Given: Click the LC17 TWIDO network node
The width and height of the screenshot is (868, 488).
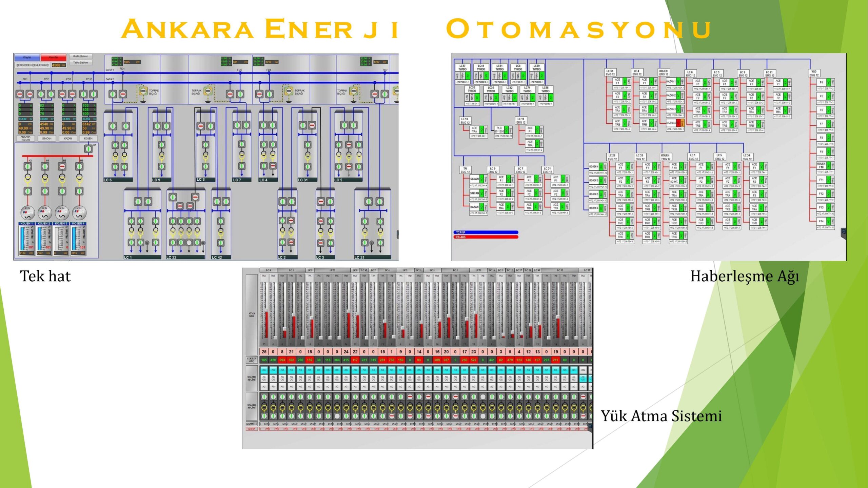Looking at the screenshot, I should 462,67.
